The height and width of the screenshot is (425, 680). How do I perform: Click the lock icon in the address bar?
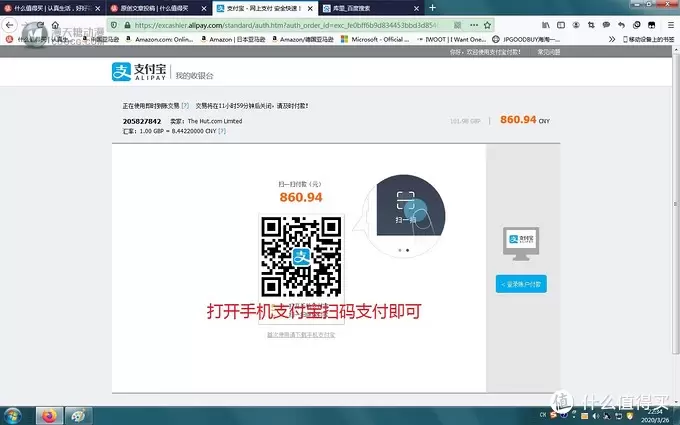pyautogui.click(x=128, y=26)
